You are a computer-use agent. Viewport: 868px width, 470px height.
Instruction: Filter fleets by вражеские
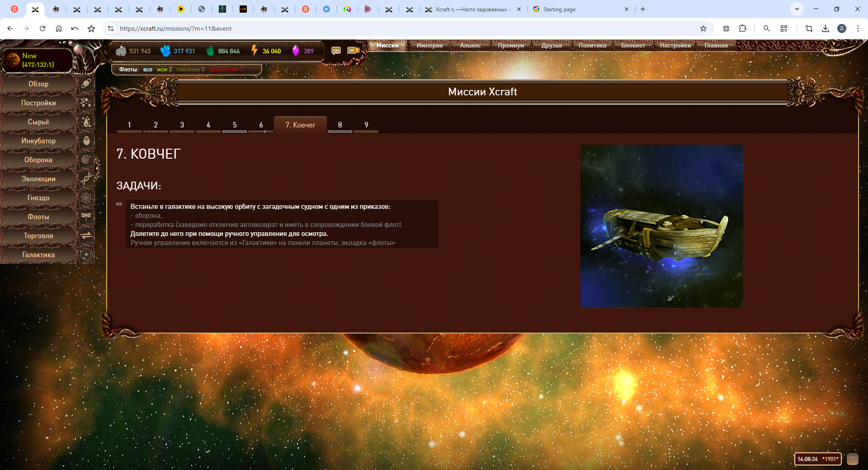pyautogui.click(x=225, y=70)
